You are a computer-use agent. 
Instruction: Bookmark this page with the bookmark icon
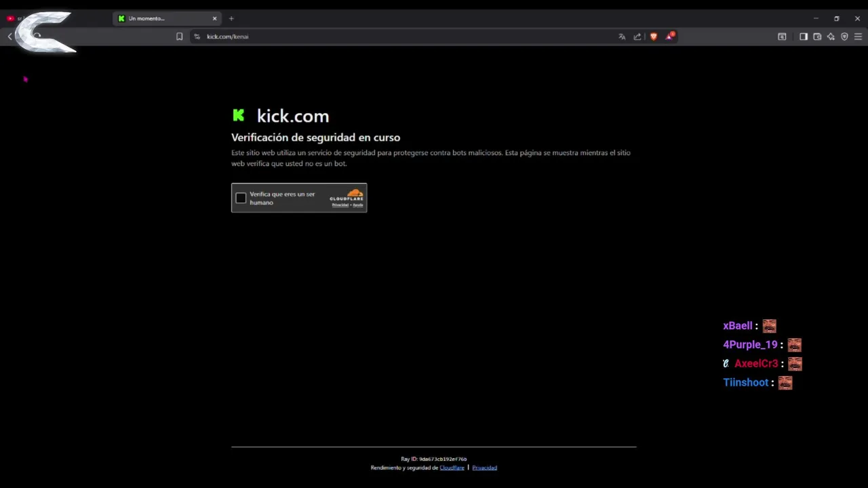[179, 37]
